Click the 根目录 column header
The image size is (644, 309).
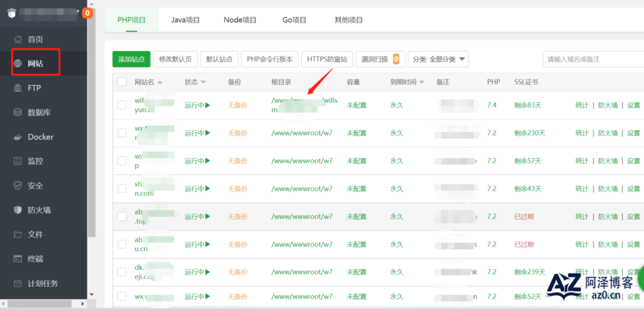[281, 82]
